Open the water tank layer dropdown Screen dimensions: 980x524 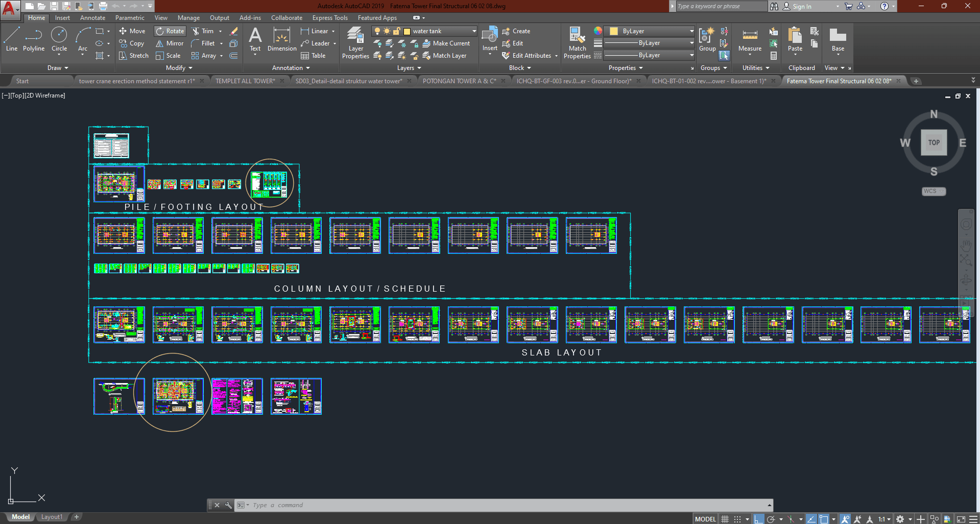[x=474, y=31]
